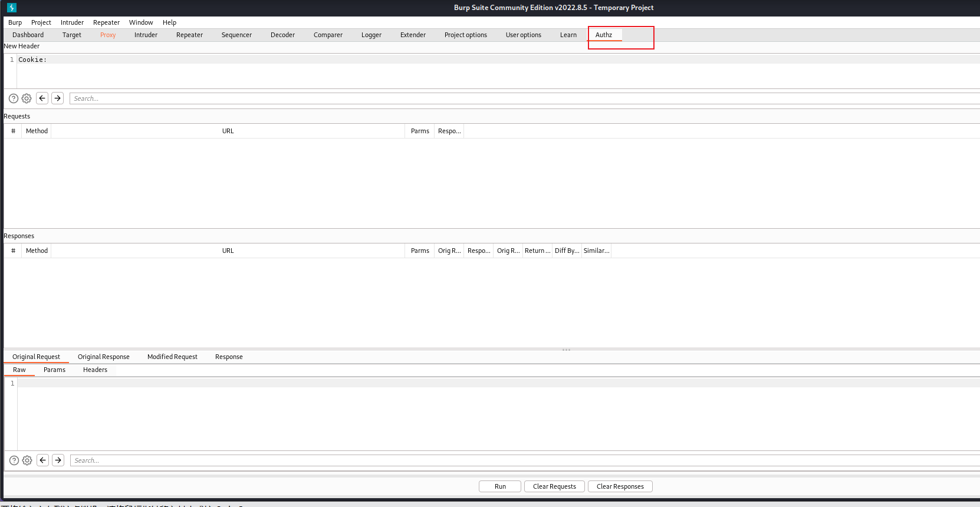Switch to the Comparer tab
Screen dimensions: 980x507
point(328,35)
